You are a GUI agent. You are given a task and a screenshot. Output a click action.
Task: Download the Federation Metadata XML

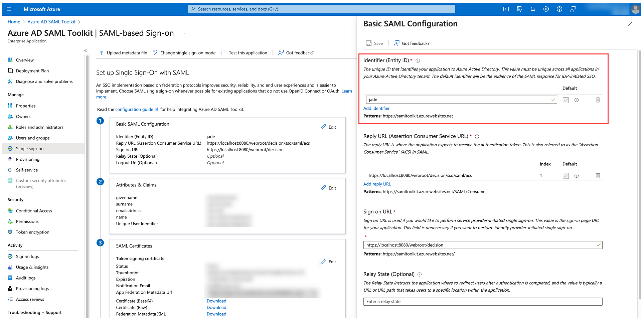point(216,314)
